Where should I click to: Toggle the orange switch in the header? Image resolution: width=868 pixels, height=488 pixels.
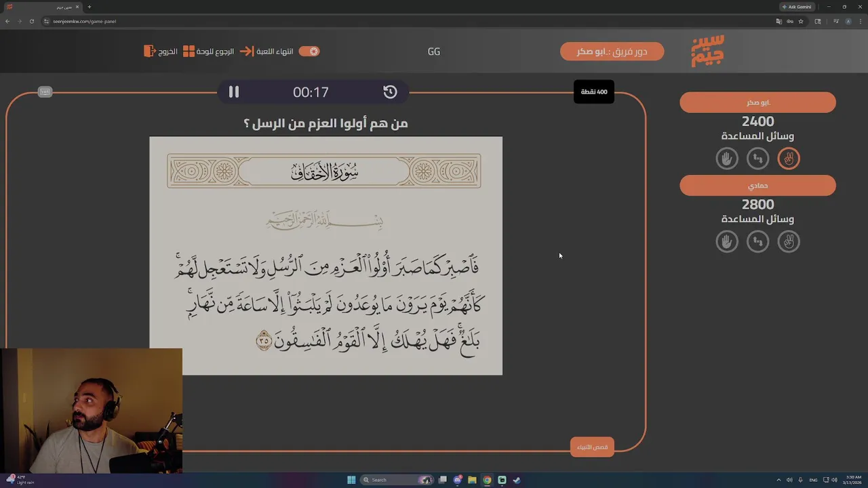click(309, 52)
